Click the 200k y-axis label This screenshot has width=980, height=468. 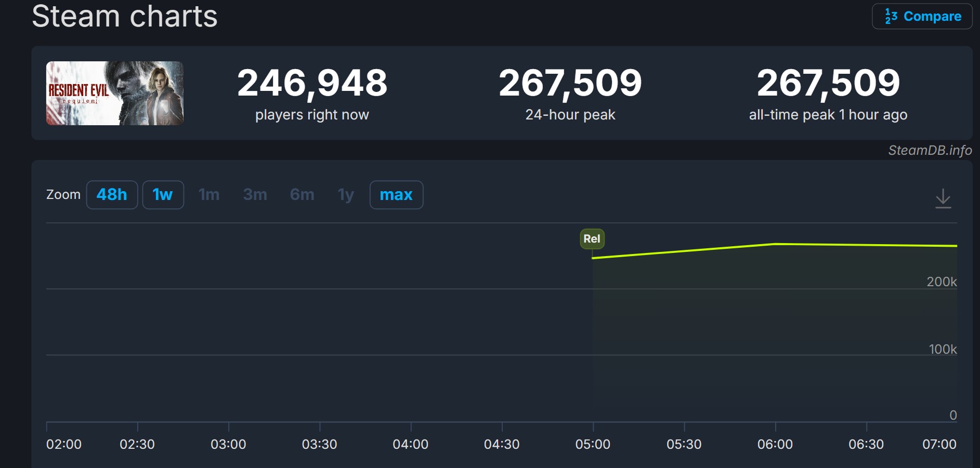(x=941, y=282)
